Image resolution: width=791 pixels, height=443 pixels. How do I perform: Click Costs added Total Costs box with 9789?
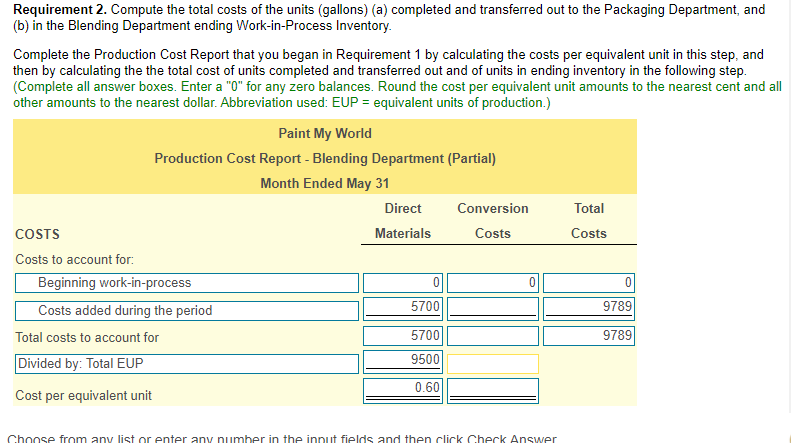[589, 309]
